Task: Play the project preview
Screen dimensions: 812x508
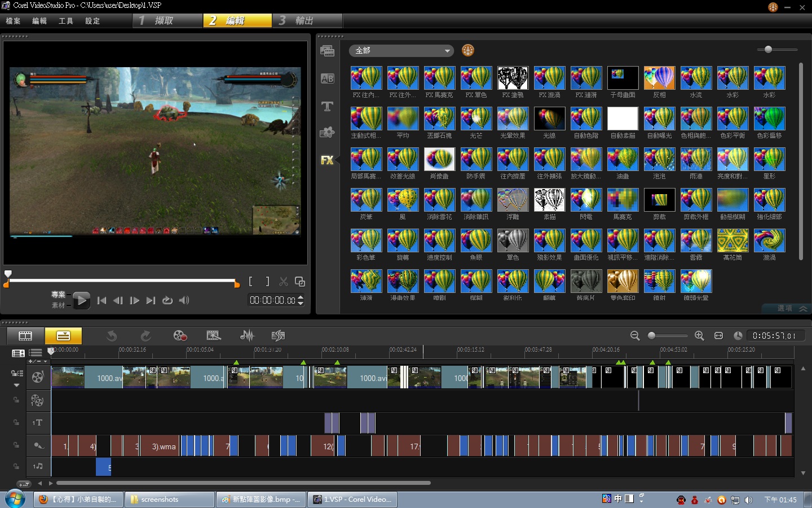Action: pos(81,300)
